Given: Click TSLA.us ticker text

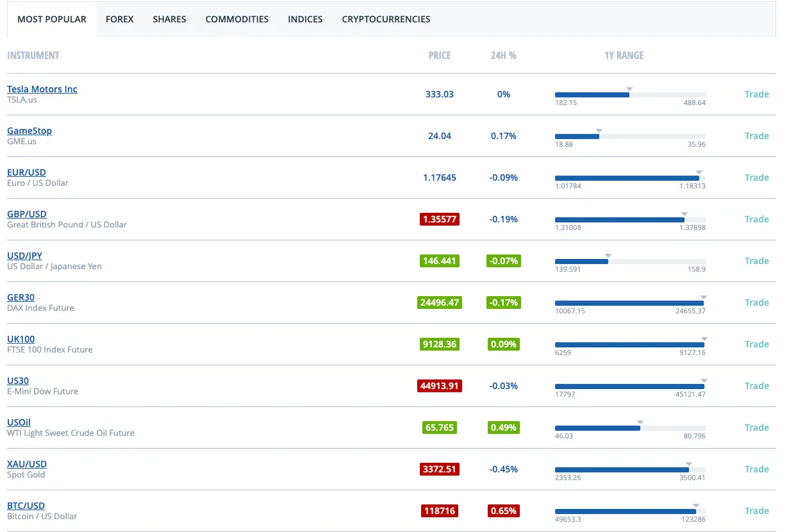Looking at the screenshot, I should (x=22, y=100).
